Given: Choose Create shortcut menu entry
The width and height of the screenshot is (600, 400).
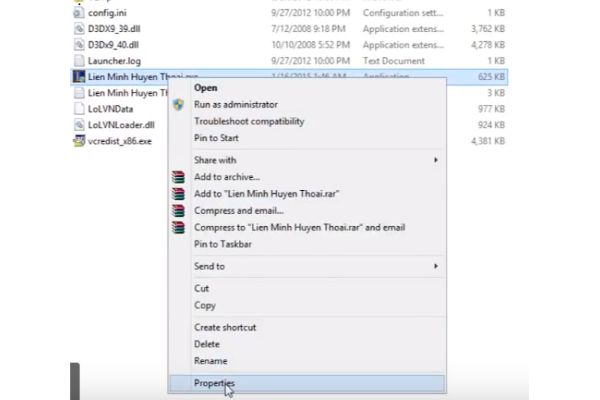Looking at the screenshot, I should click(x=225, y=328).
